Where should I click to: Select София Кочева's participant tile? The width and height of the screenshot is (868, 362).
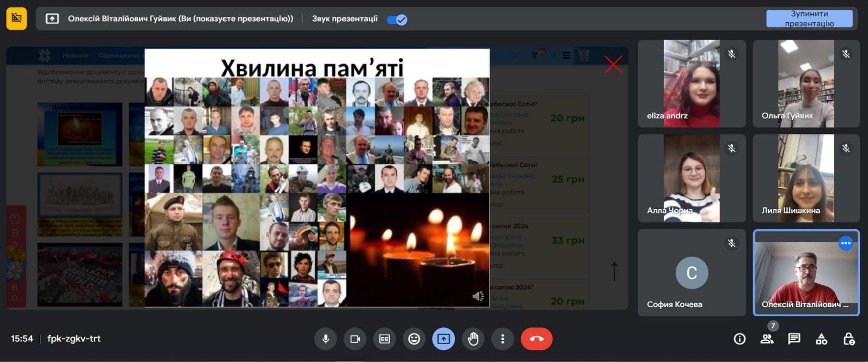pyautogui.click(x=691, y=272)
